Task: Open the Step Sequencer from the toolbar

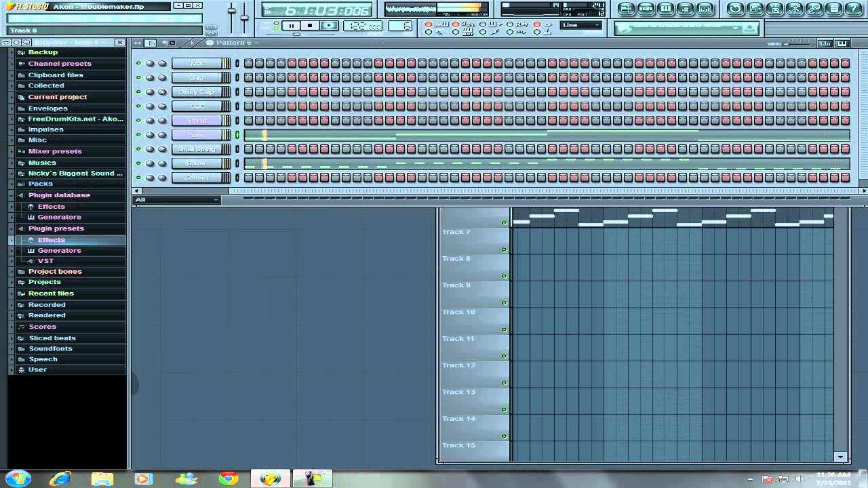Action: (646, 9)
